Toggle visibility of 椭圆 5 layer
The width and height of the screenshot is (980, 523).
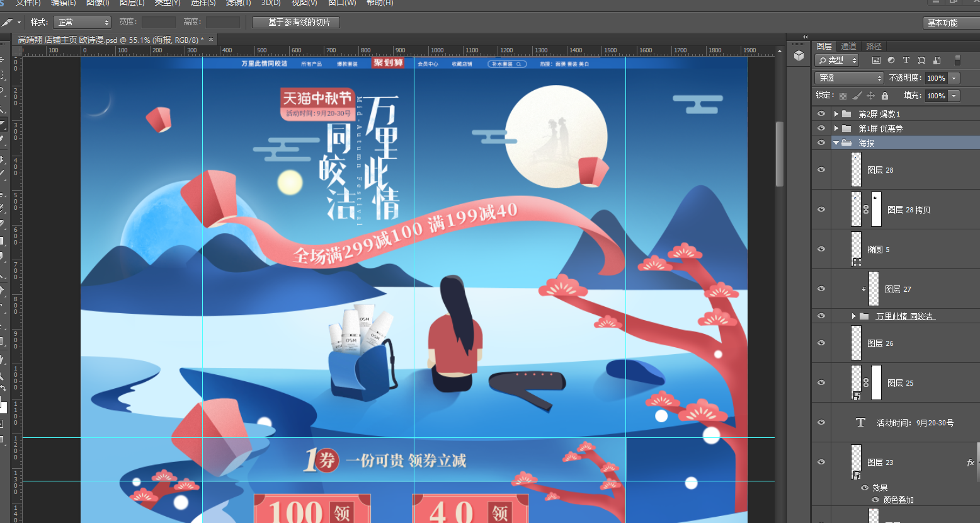[821, 250]
